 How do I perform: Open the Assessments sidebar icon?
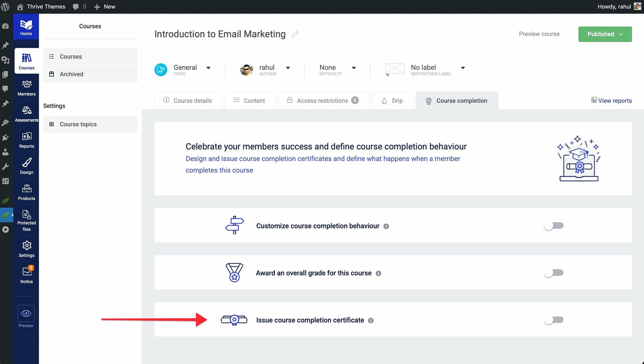26,114
